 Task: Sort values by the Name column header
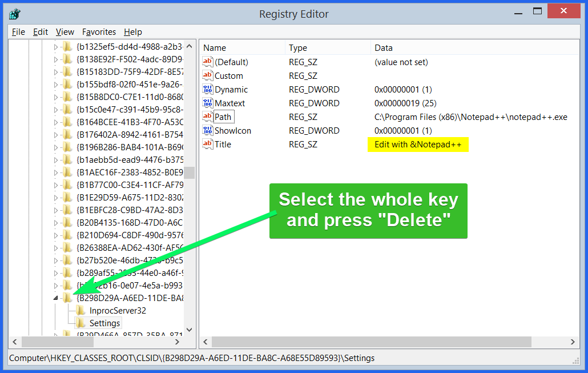[241, 48]
